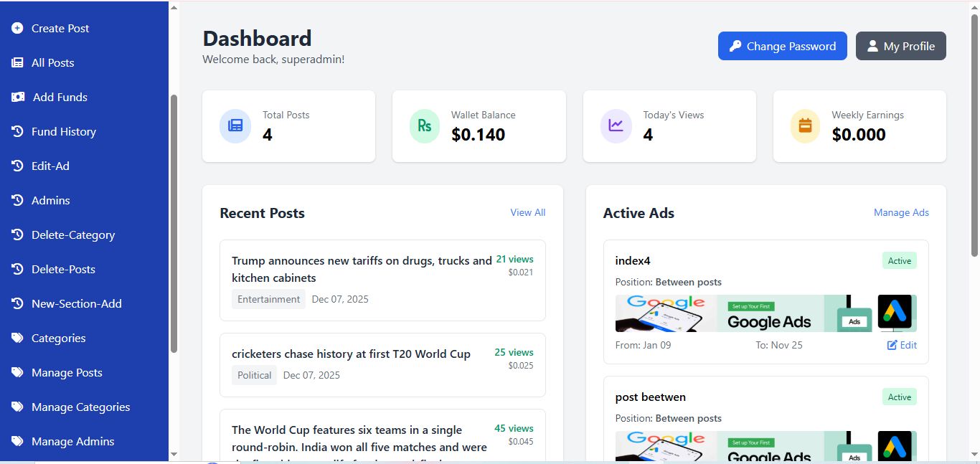Image resolution: width=980 pixels, height=464 pixels.
Task: Click the Create Post plus icon
Action: point(17,29)
